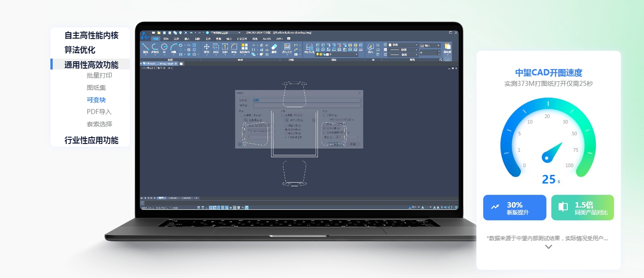Click the white color swatch in color dropdown
The image size is (644, 278).
(x=390, y=45)
